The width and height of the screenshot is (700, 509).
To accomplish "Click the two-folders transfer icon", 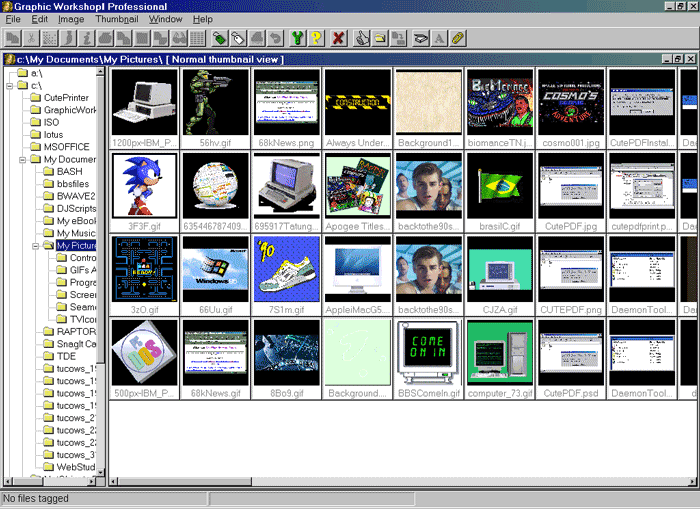I will click(398, 38).
